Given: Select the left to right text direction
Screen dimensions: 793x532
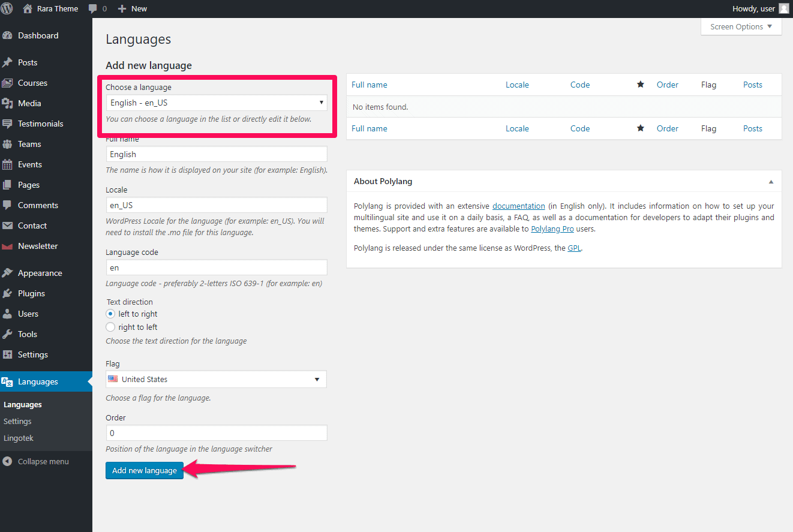Looking at the screenshot, I should [110, 314].
